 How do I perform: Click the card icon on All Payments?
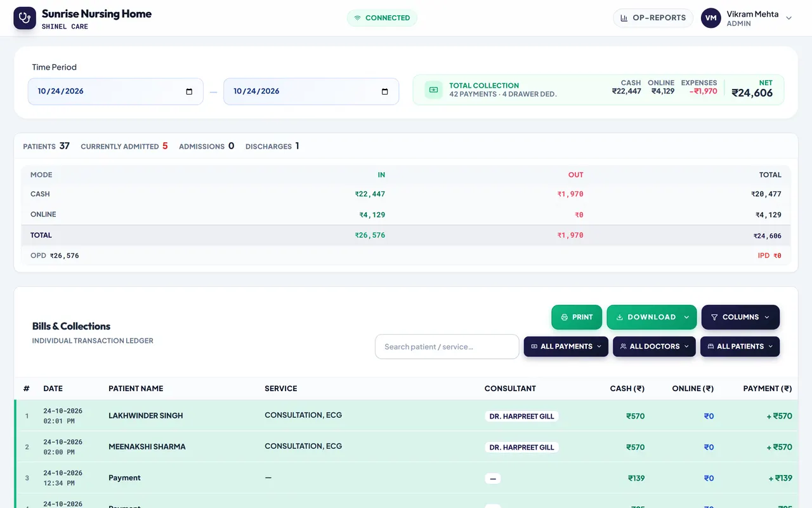click(x=534, y=347)
